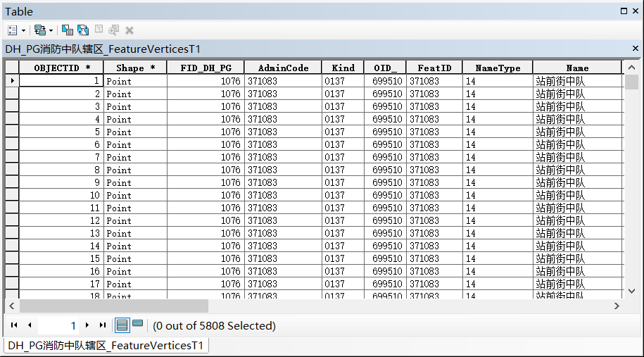Click the horizontal scrollbar thumb
The image size is (644, 357).
(114, 306)
